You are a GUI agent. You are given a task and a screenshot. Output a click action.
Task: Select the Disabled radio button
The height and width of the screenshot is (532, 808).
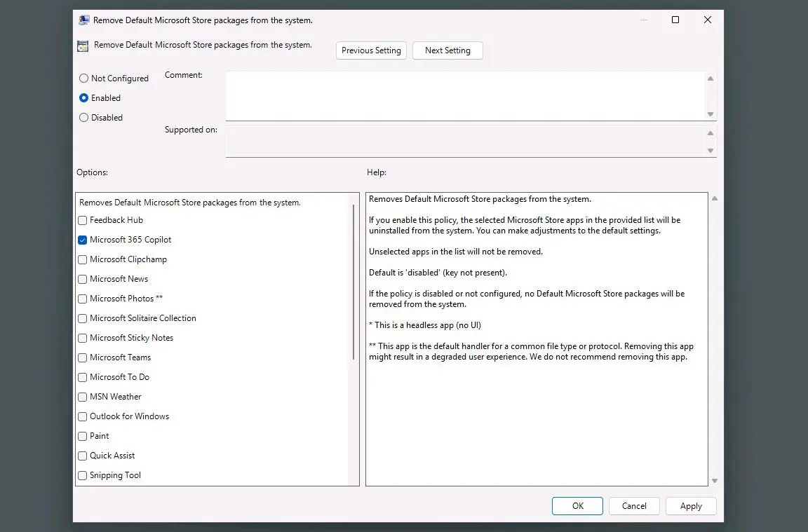[x=83, y=118]
